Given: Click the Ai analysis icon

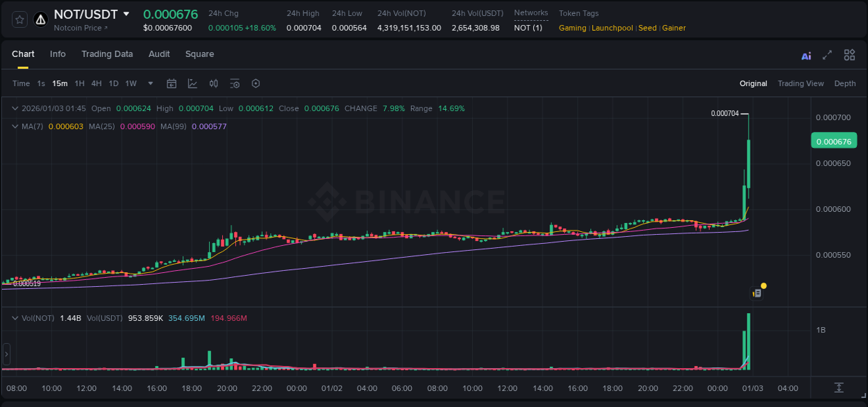Looking at the screenshot, I should pyautogui.click(x=806, y=55).
